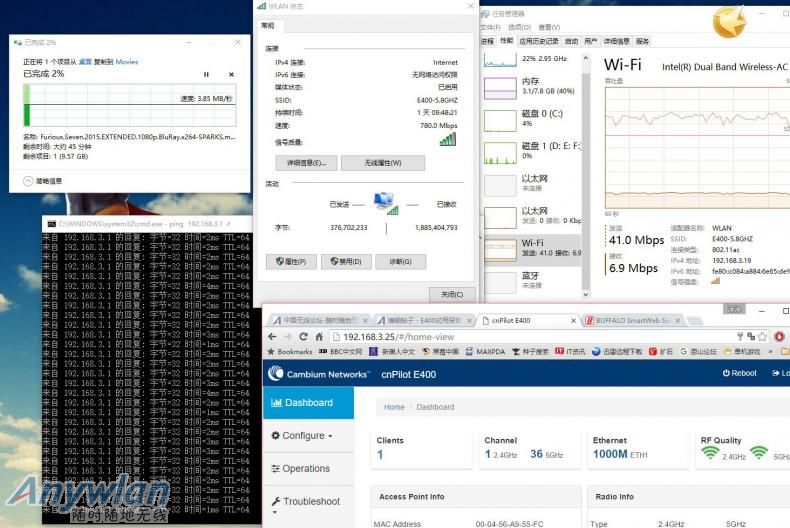
Task: Click 属性(P) button in WLAN status
Action: (x=291, y=261)
